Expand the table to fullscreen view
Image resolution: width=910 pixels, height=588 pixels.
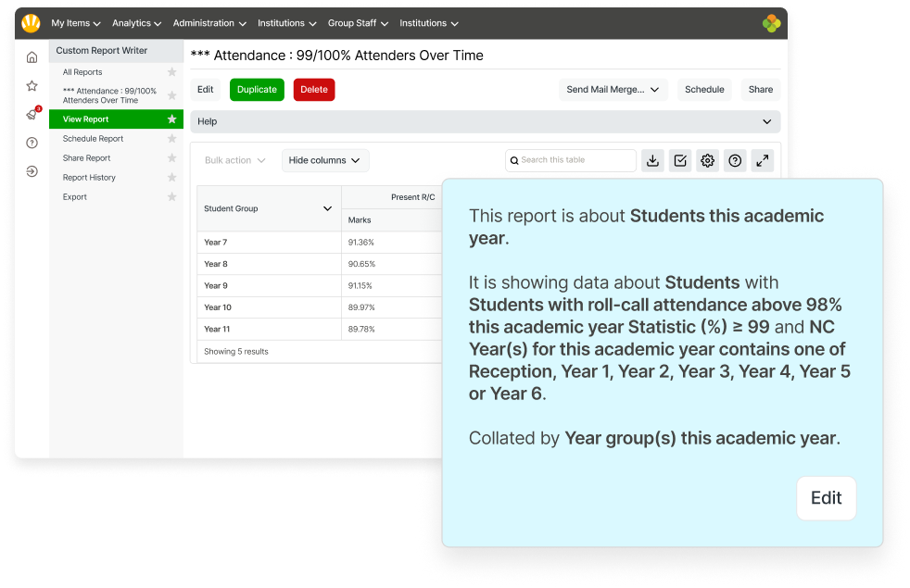(762, 160)
